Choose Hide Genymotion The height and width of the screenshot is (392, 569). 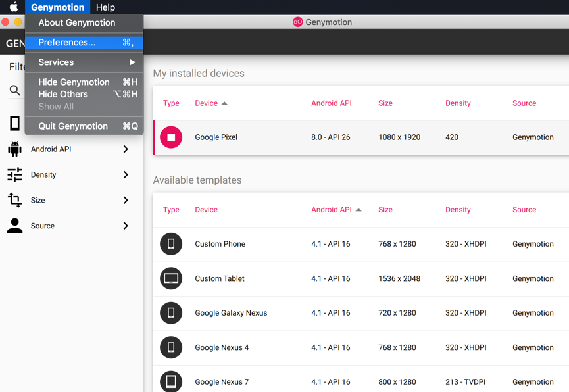pos(84,82)
